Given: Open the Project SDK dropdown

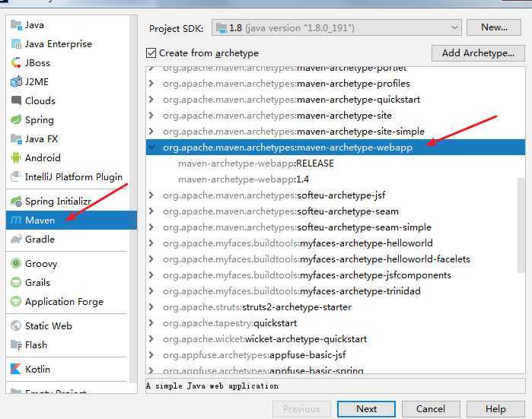Looking at the screenshot, I should click(x=336, y=28).
